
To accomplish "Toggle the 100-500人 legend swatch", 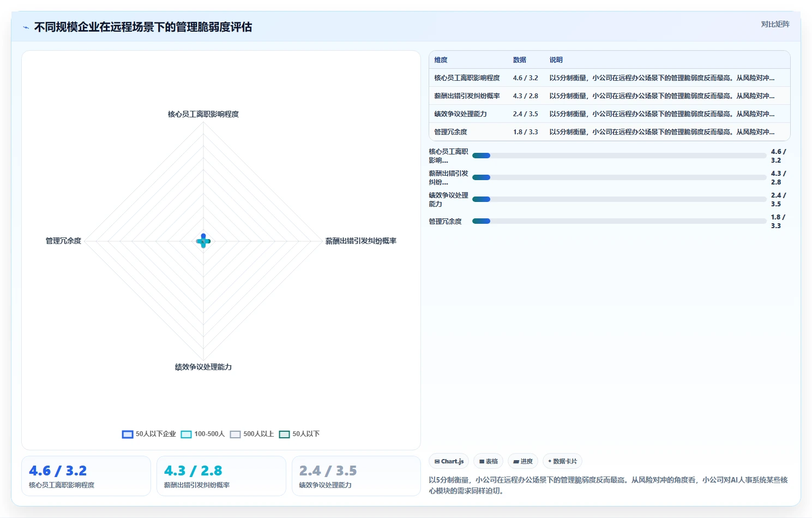I will click(x=186, y=434).
